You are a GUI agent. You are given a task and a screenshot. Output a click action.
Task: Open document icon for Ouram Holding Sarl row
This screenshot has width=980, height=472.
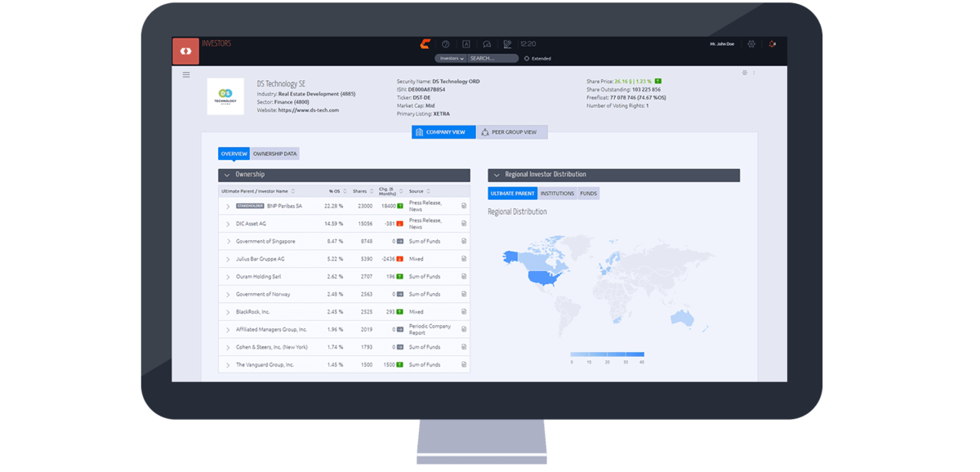pyautogui.click(x=464, y=277)
